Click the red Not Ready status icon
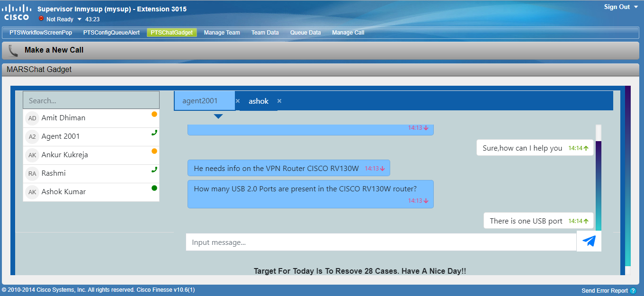 coord(42,19)
